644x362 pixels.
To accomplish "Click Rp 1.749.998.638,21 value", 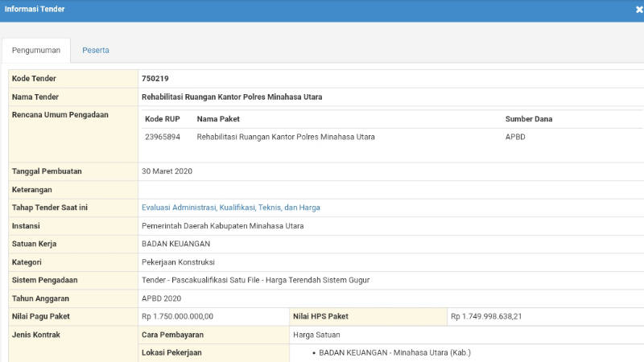I will [x=486, y=316].
